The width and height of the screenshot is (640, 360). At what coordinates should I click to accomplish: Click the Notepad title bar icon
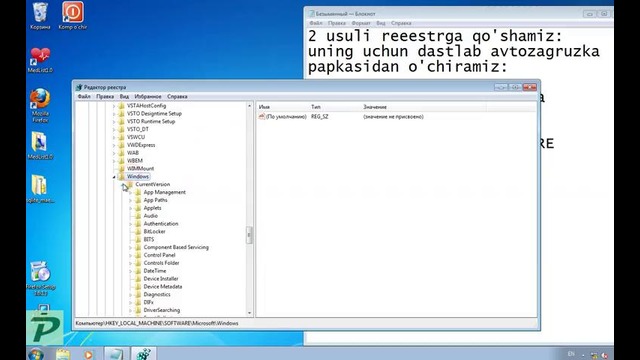pyautogui.click(x=311, y=14)
